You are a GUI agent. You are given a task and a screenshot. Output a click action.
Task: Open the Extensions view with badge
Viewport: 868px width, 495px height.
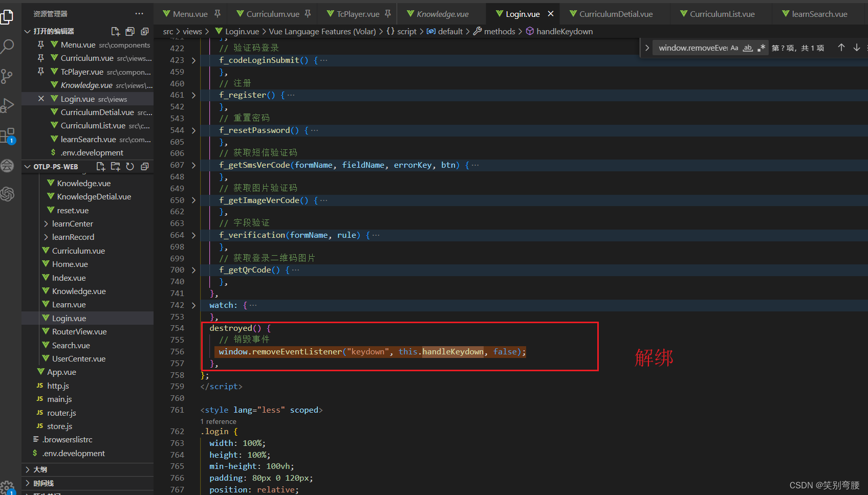pos(7,136)
